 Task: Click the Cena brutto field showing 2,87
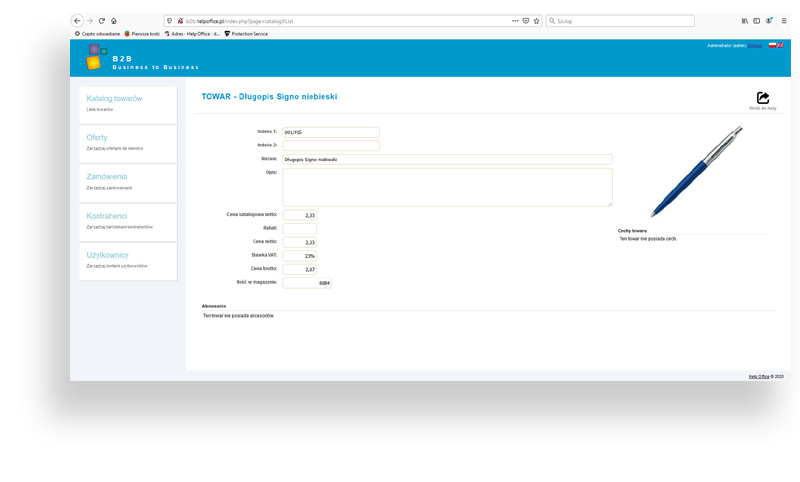[x=299, y=269]
